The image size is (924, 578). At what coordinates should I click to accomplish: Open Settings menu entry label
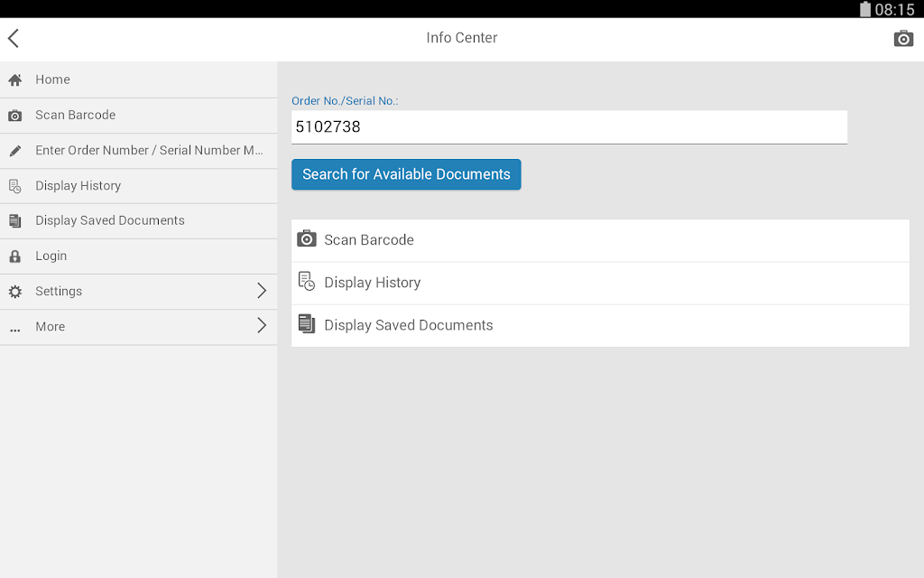point(59,292)
